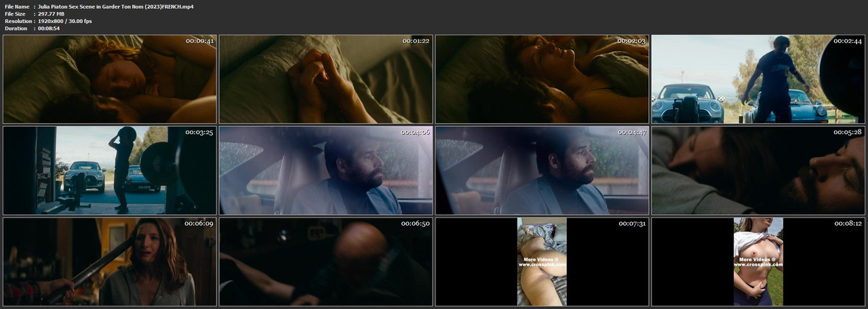Click the 'File Size' label
868x309 pixels.
(x=15, y=14)
